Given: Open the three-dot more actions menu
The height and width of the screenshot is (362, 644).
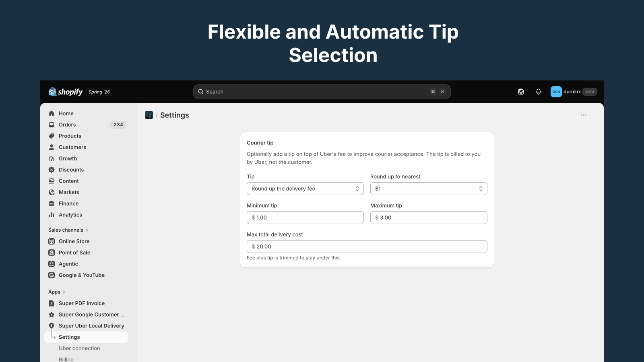Looking at the screenshot, I should pos(584,115).
